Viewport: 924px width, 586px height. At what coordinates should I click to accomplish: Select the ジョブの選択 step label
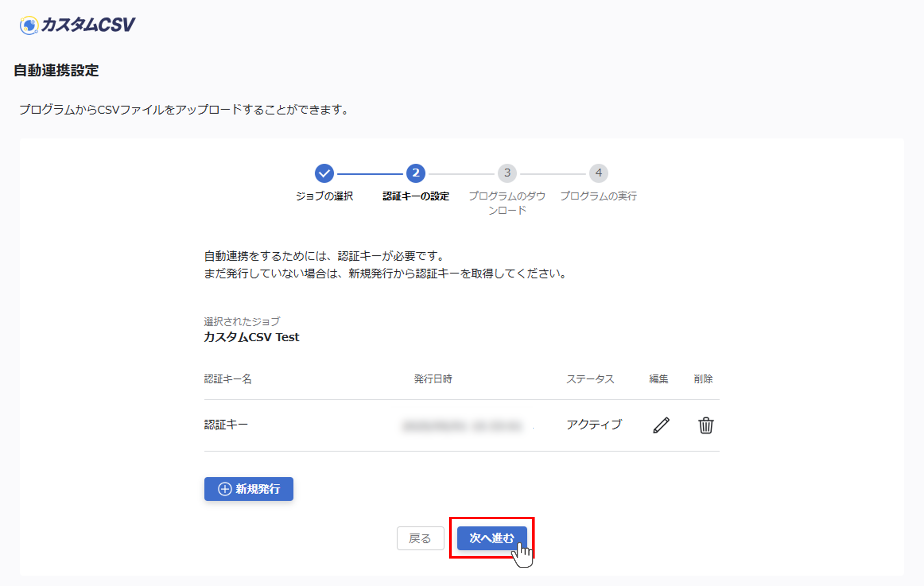pos(324,196)
